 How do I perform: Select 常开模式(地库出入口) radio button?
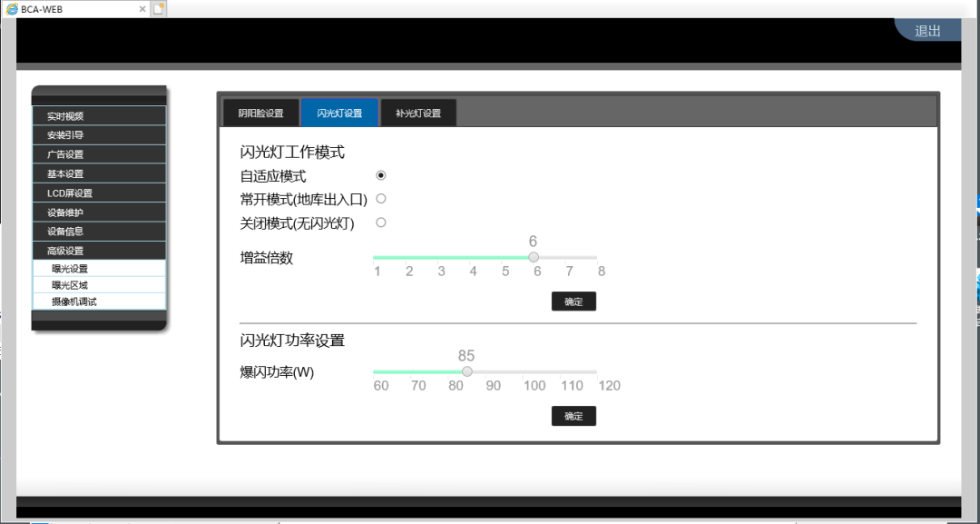381,199
